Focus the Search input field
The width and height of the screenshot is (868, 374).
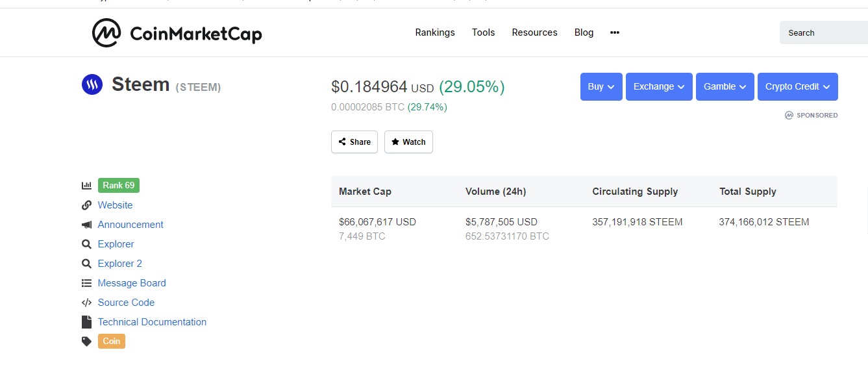click(x=824, y=32)
